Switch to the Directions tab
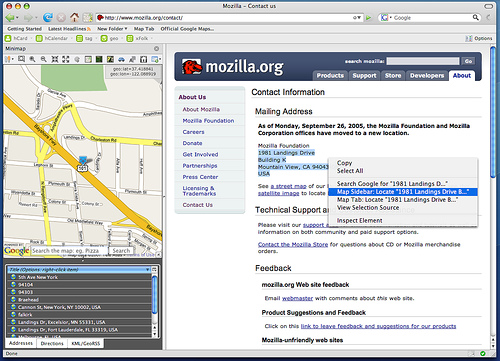 click(x=52, y=343)
